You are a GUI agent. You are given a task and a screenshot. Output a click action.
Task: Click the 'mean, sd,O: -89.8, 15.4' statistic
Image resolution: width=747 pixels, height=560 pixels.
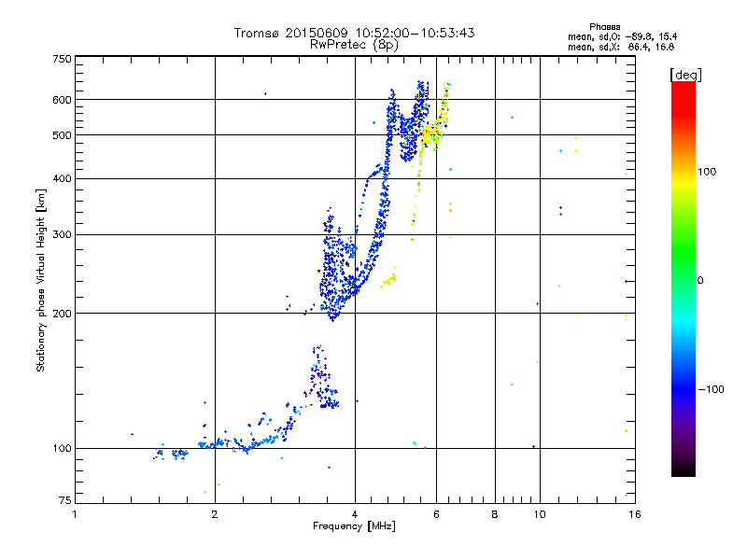622,36
